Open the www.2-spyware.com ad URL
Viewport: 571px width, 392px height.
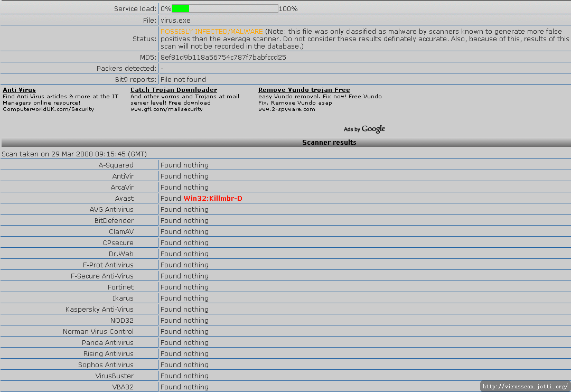(x=286, y=109)
